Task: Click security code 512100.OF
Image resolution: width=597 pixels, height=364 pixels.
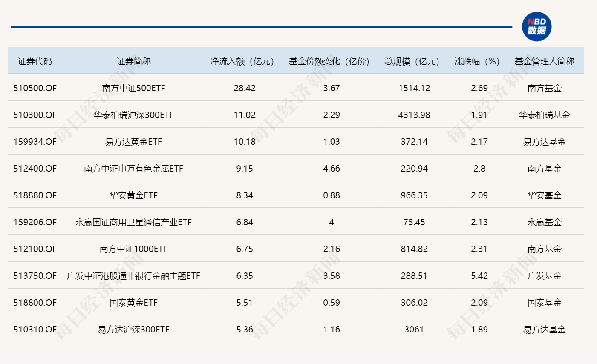Action: click(35, 249)
